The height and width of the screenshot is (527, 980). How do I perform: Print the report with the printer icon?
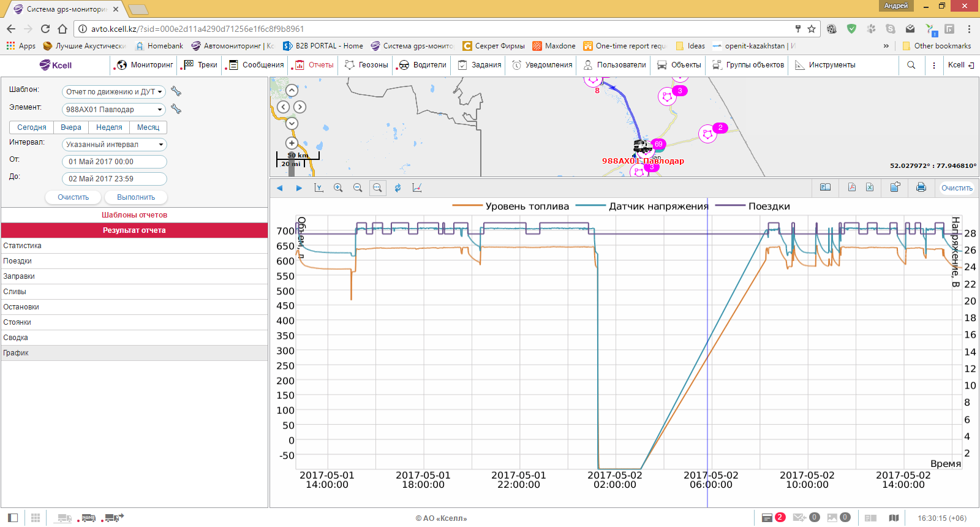921,188
